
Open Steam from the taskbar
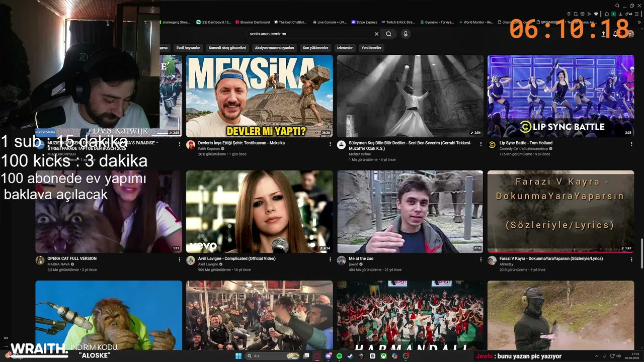[x=350, y=356]
